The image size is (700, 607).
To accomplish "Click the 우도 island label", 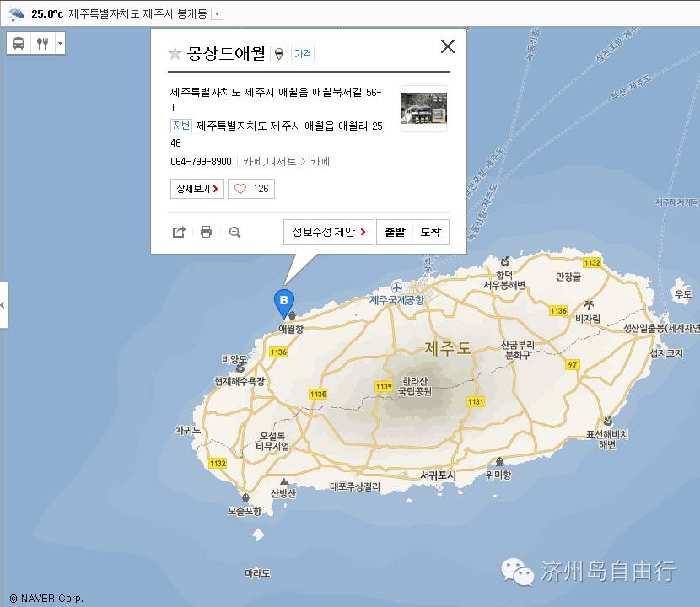I will click(x=683, y=294).
